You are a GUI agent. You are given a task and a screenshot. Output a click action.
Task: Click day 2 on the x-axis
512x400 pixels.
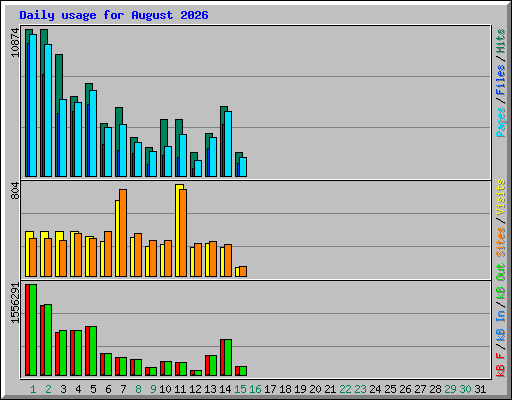point(48,389)
